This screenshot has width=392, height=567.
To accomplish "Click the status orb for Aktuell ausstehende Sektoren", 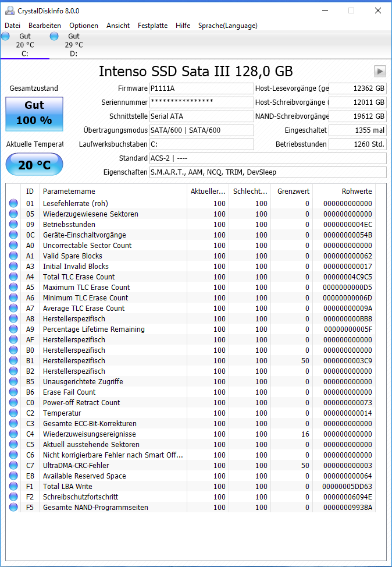I will tap(13, 445).
